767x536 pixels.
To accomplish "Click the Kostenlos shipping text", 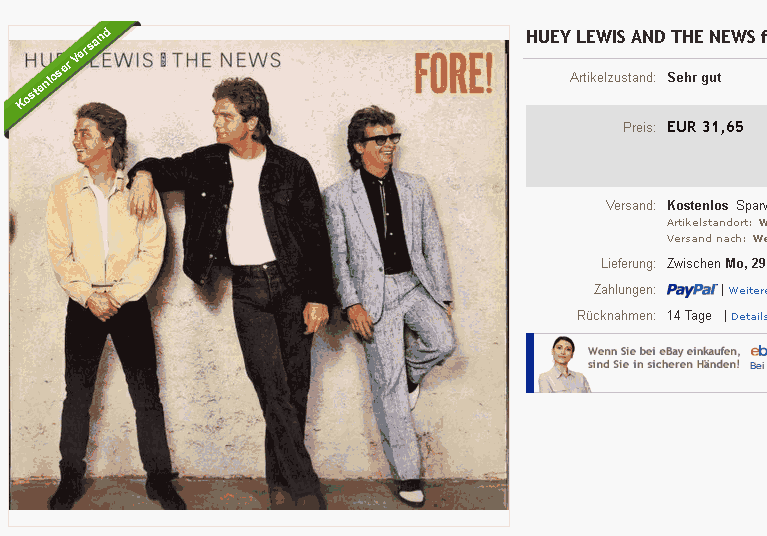I will tap(698, 205).
